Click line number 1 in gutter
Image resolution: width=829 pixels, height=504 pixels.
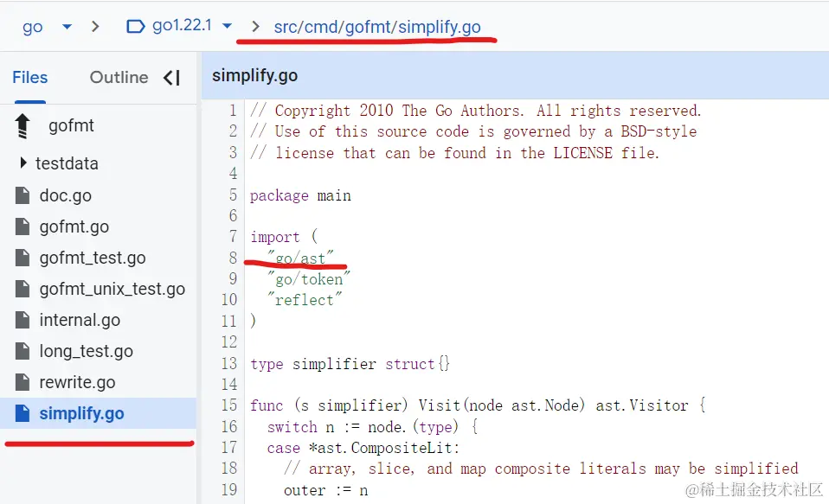(x=233, y=111)
